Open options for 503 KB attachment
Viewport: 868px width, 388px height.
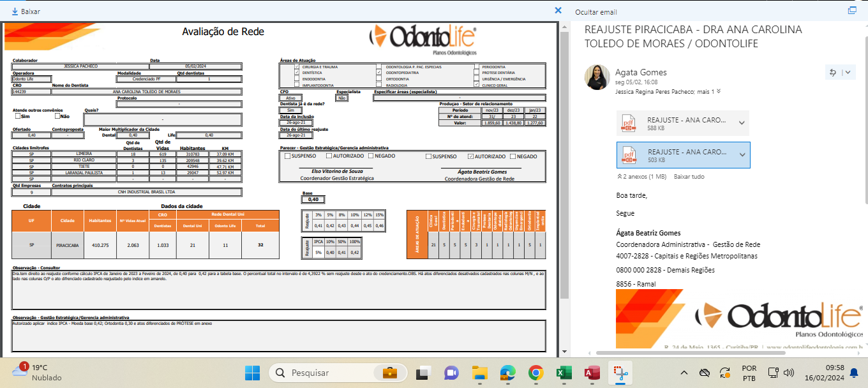pos(742,155)
